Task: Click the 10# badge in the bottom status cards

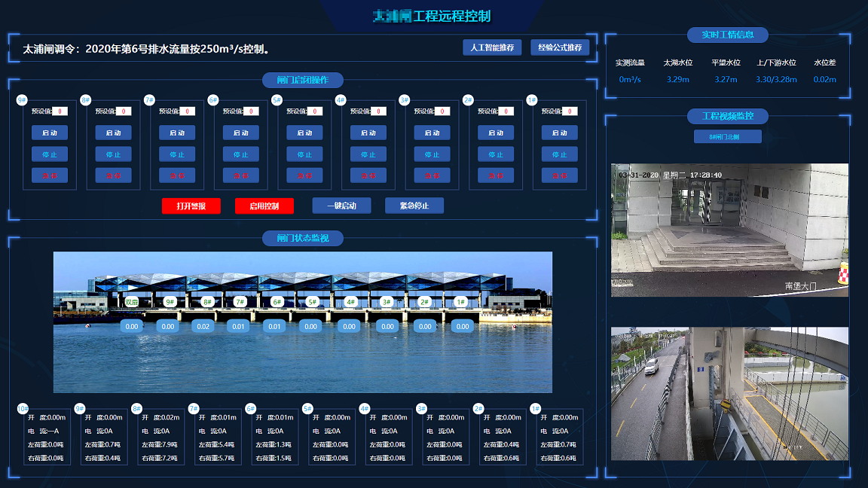Action: coord(23,409)
